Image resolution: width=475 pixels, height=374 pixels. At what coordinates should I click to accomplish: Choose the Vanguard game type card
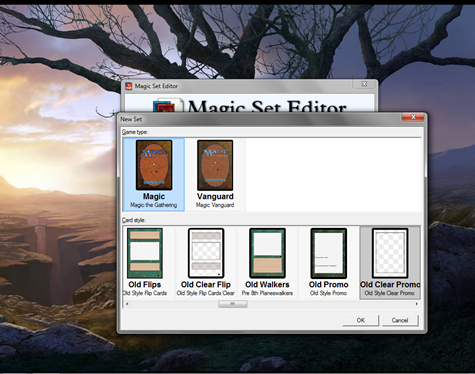(215, 175)
